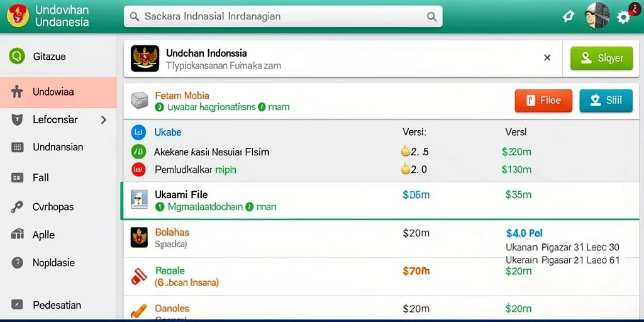Click the diamond icon beside the avatar
This screenshot has width=644, height=322.
(569, 16)
